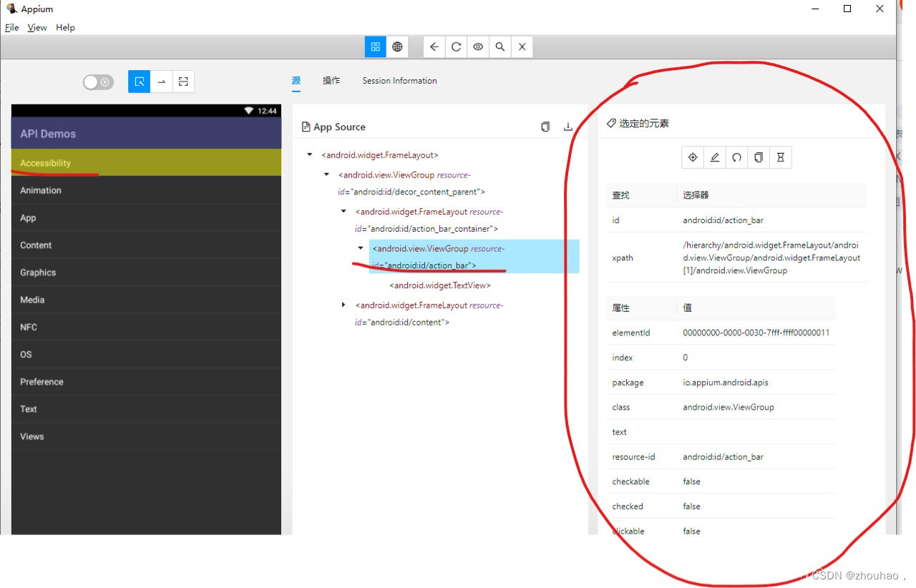Switch to the 操作 tab
Viewport: 916px width, 588px height.
(x=331, y=81)
